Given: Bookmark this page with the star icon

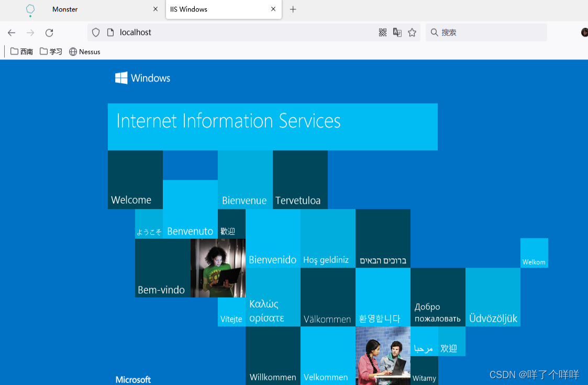Looking at the screenshot, I should (412, 32).
